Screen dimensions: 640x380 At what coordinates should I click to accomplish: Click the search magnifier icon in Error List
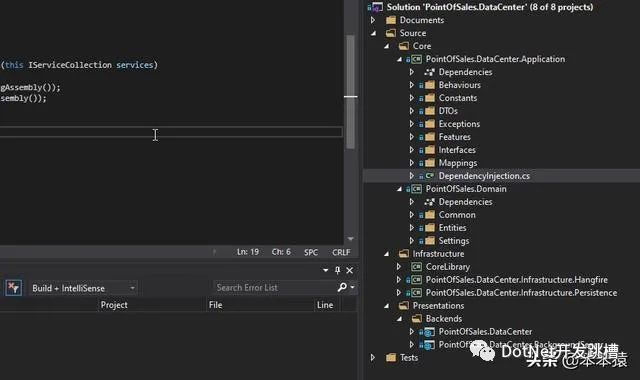click(x=342, y=287)
